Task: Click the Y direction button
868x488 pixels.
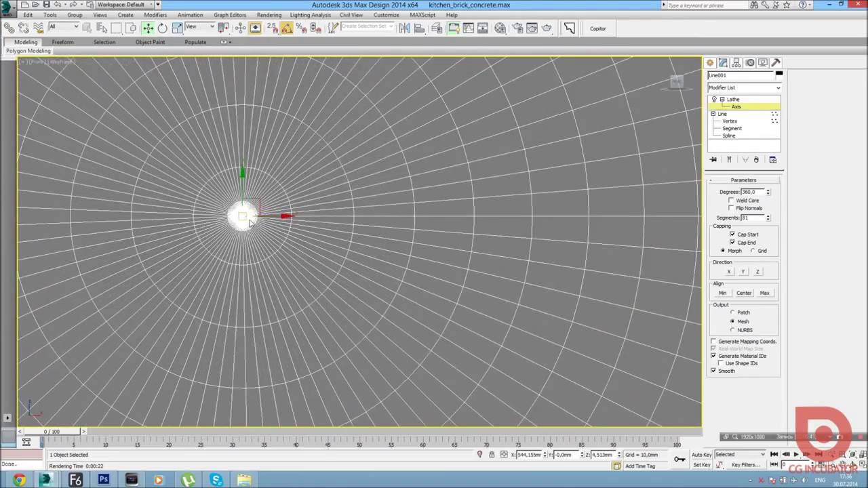Action: click(743, 272)
